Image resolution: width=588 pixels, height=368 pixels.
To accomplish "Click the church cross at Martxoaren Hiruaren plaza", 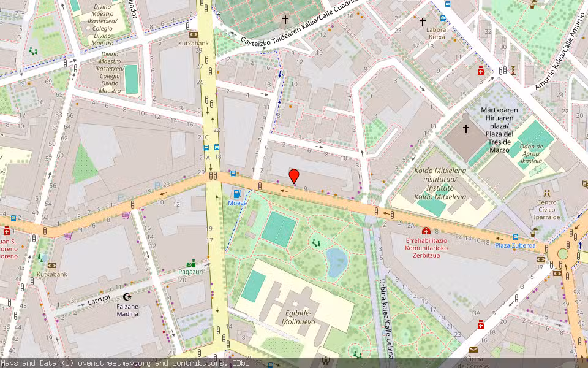I will coord(466,129).
